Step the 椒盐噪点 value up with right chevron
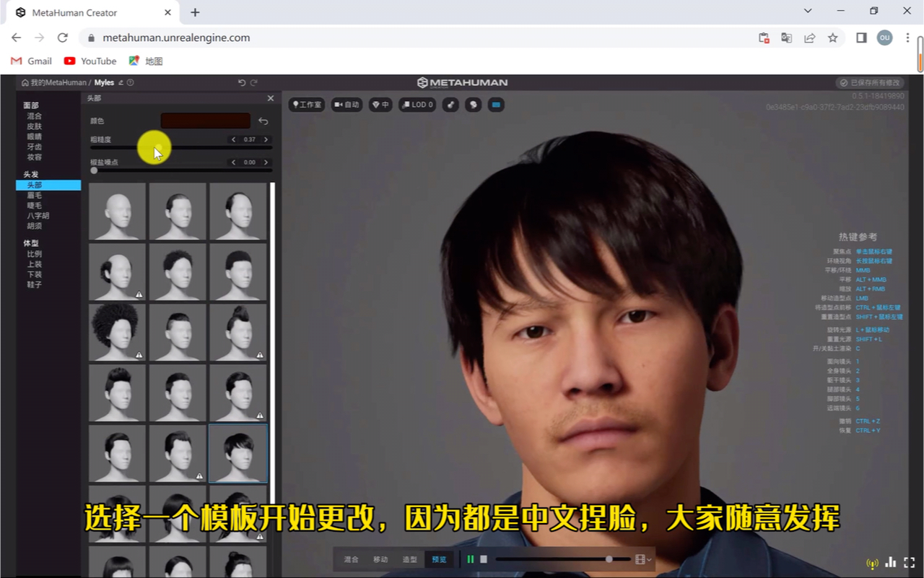Image resolution: width=924 pixels, height=578 pixels. [x=266, y=162]
